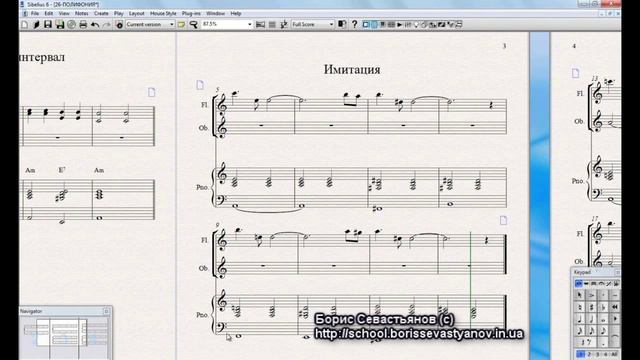The image size is (640, 360).
Task: Select the page break icon at end of bar 12
Action: [503, 220]
